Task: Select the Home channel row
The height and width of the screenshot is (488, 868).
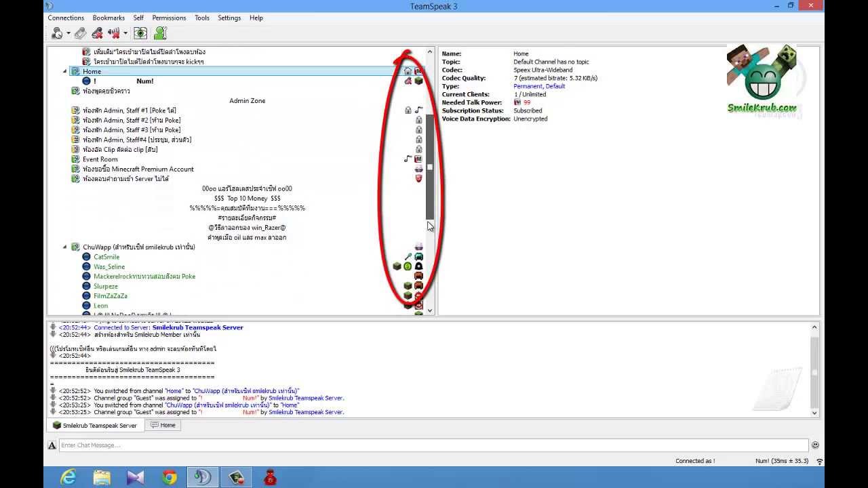Action: (246, 71)
